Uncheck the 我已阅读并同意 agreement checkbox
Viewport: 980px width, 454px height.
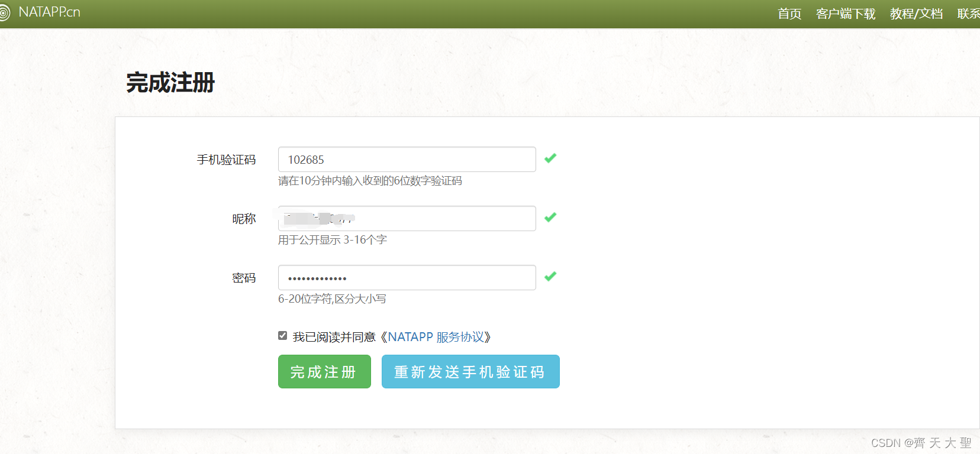(x=283, y=336)
